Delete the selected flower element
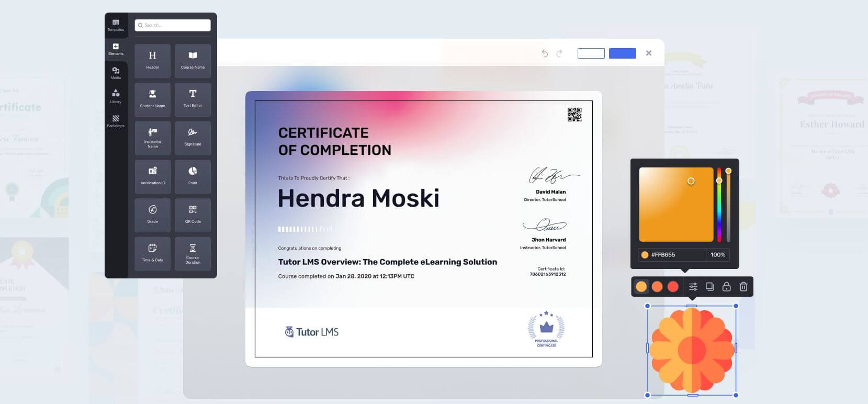The width and height of the screenshot is (868, 404). click(x=743, y=286)
